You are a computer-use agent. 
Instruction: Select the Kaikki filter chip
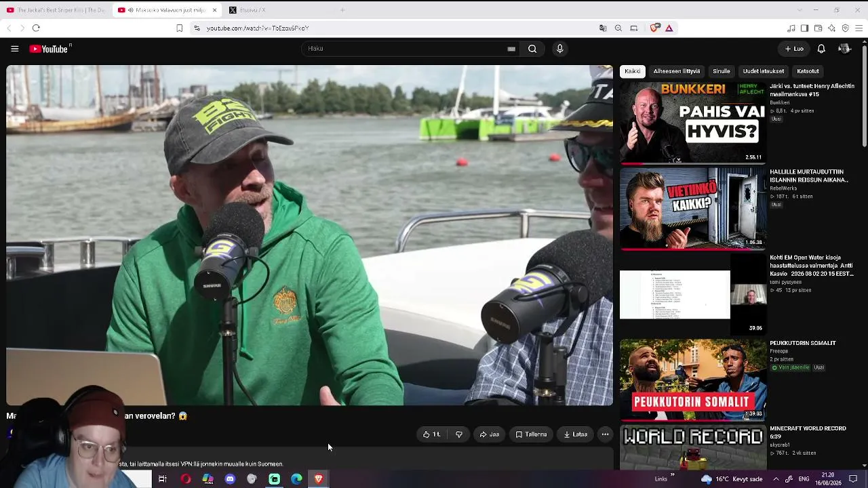click(632, 71)
